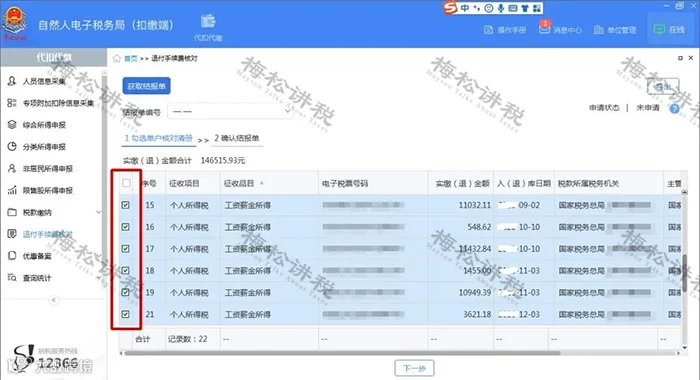
Task: Switch to step 2 确认结报单 tab
Action: pos(237,138)
